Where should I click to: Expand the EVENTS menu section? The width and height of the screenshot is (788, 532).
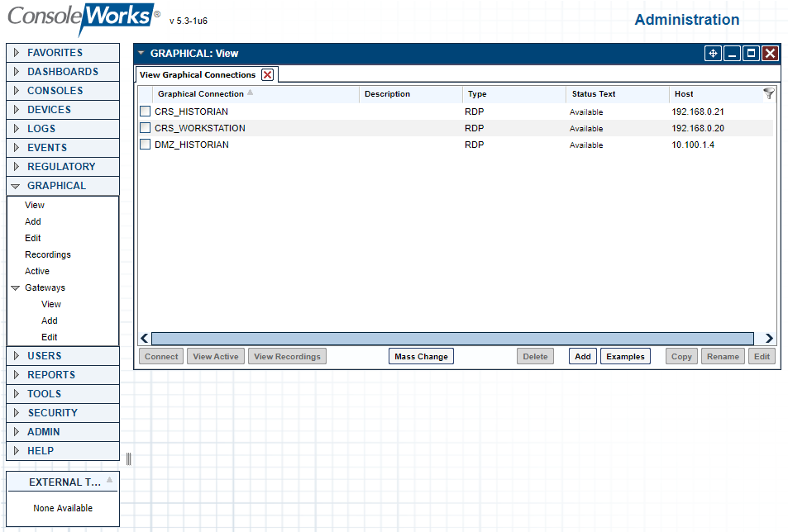click(63, 148)
